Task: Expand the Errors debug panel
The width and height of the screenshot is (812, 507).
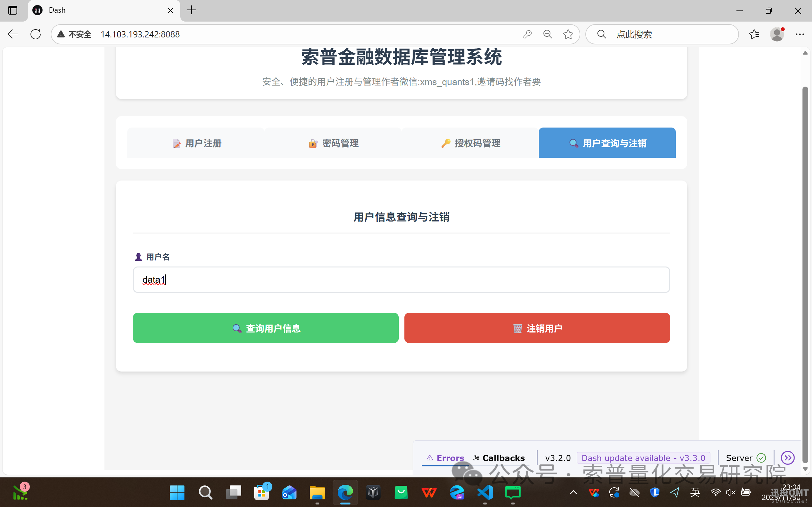Action: point(445,458)
